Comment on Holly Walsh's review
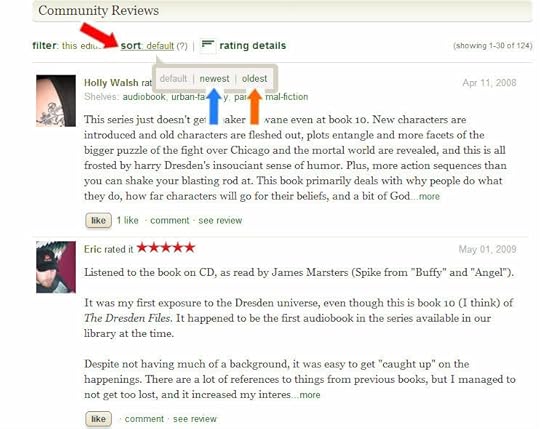 click(x=170, y=220)
